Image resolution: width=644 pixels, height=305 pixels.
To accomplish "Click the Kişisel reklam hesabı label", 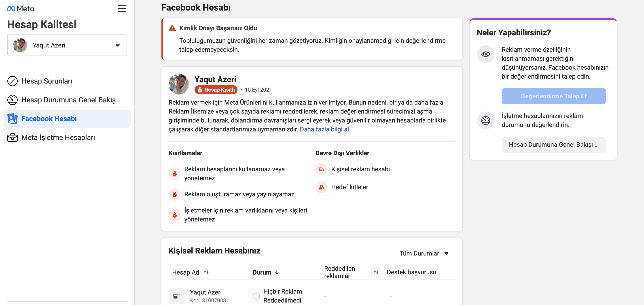I will (360, 169).
